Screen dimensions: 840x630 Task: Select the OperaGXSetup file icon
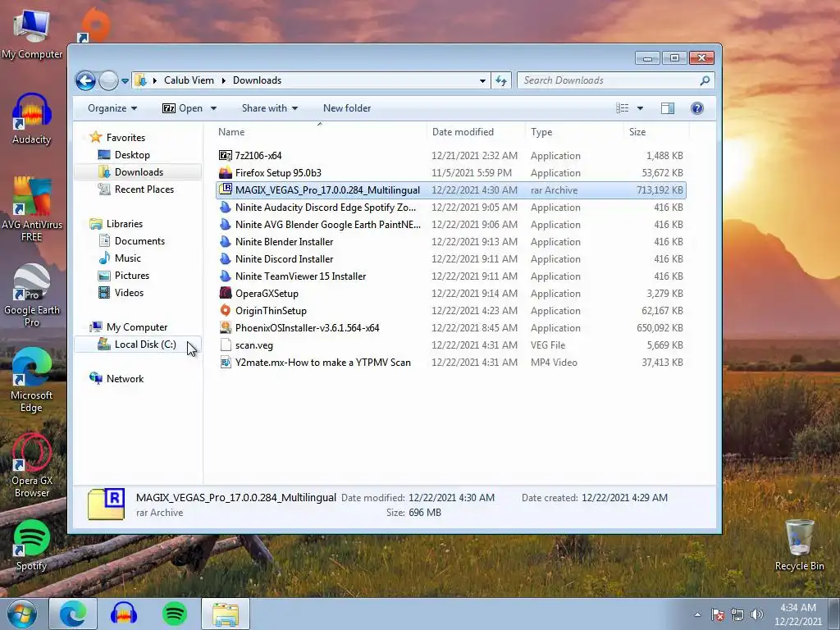[226, 293]
